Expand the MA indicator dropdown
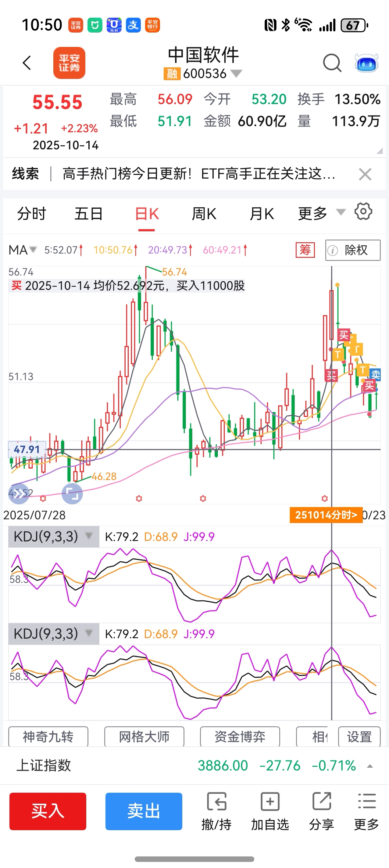Viewport: 389px width, 868px height. (22, 250)
